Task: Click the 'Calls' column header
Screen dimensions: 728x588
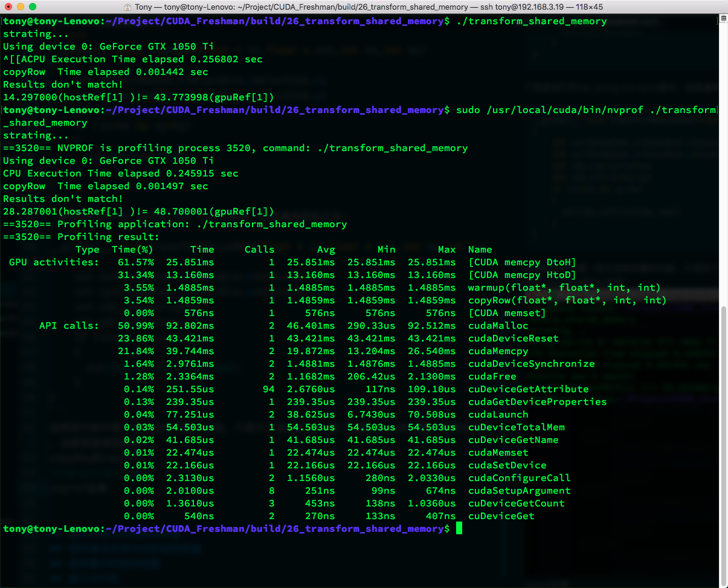Action: pos(259,250)
